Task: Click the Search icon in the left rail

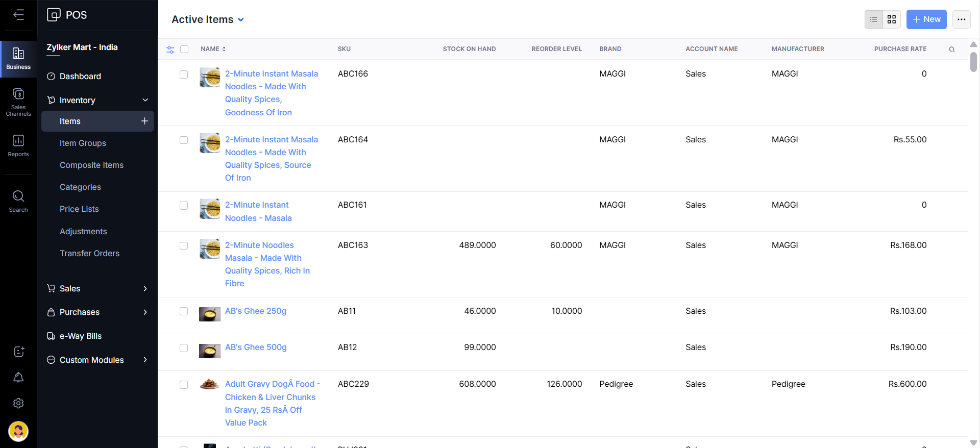Action: tap(18, 201)
